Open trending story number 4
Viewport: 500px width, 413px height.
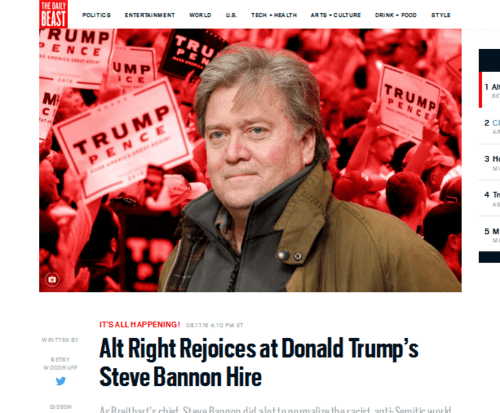pos(492,199)
